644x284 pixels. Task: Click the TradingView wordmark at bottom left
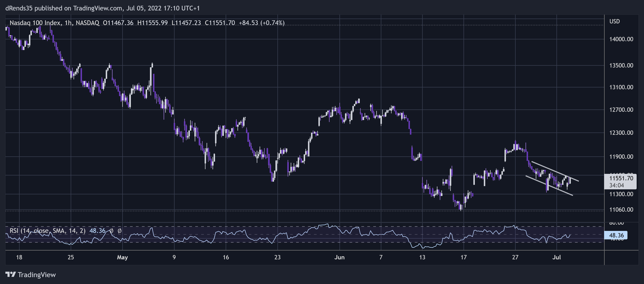click(x=37, y=275)
